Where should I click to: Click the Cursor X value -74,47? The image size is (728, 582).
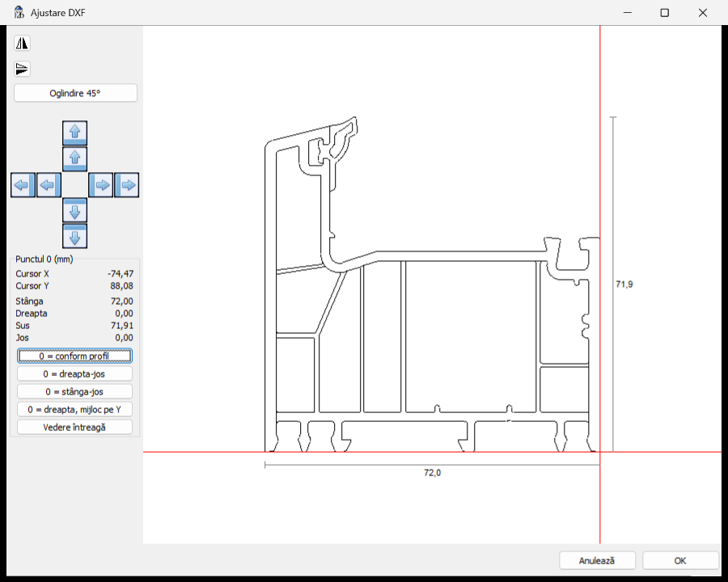pyautogui.click(x=121, y=274)
